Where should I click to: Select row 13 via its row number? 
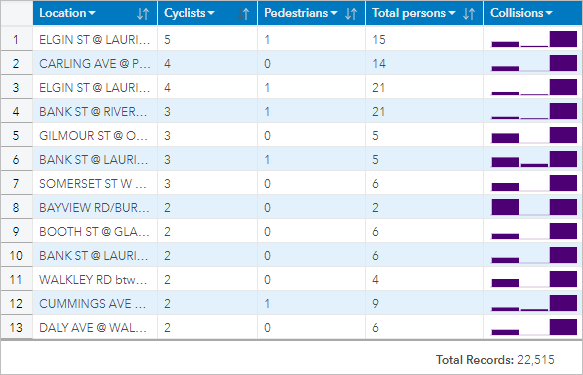coord(16,327)
